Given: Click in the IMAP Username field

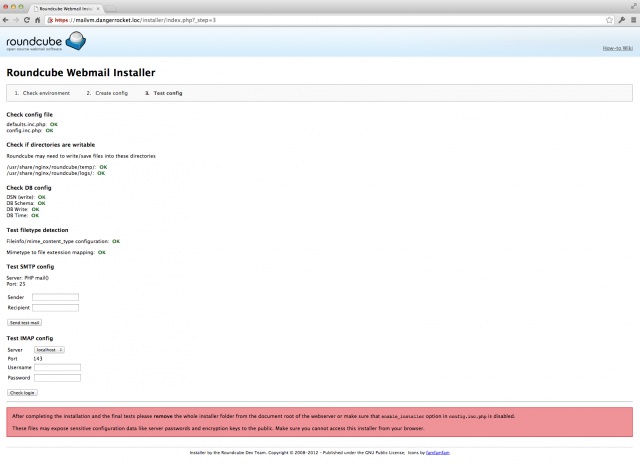Looking at the screenshot, I should click(x=58, y=367).
